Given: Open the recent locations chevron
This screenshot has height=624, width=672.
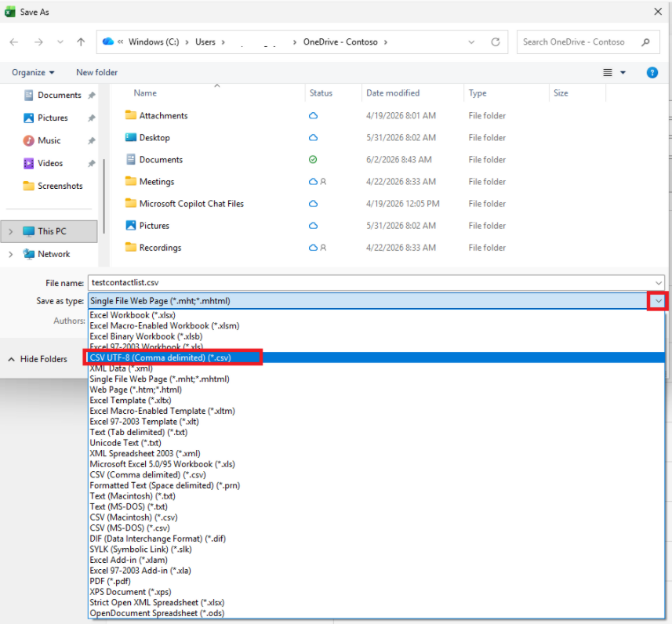Looking at the screenshot, I should pos(60,42).
